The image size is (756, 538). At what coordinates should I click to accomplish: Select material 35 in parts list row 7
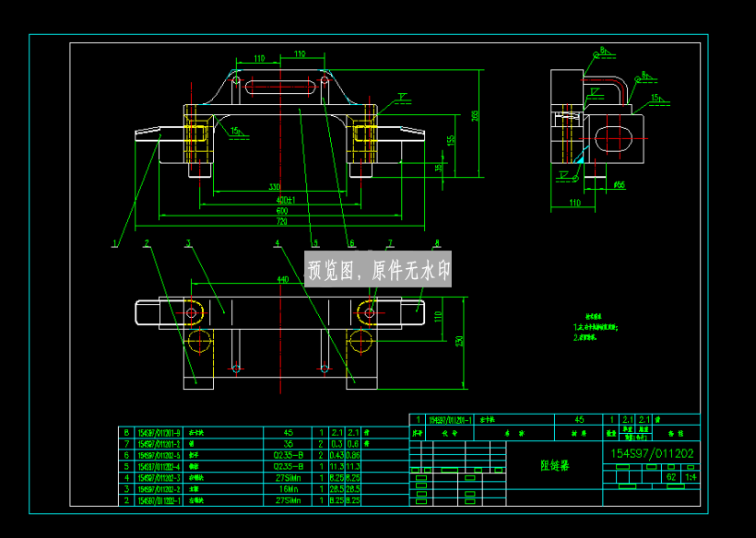pos(288,444)
